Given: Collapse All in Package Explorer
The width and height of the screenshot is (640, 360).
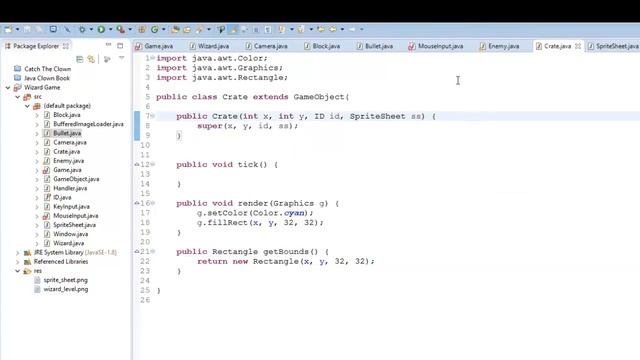Looking at the screenshot, I should [80, 60].
